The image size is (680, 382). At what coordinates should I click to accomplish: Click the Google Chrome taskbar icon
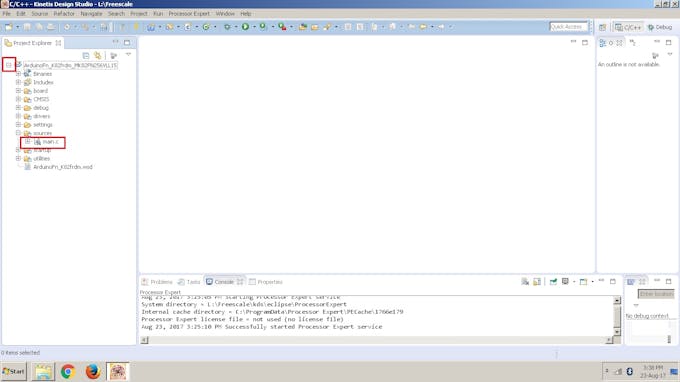point(68,372)
